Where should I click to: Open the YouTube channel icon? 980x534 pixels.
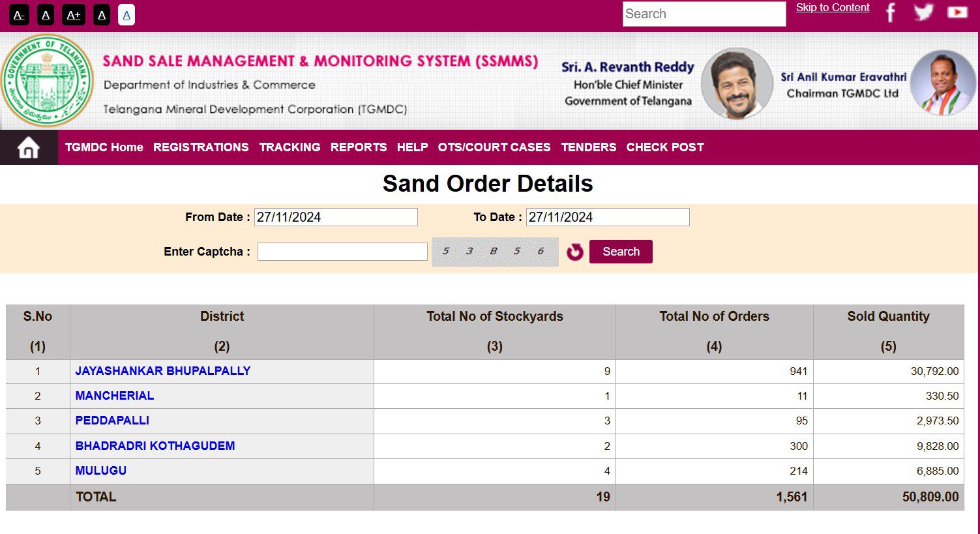tap(957, 12)
